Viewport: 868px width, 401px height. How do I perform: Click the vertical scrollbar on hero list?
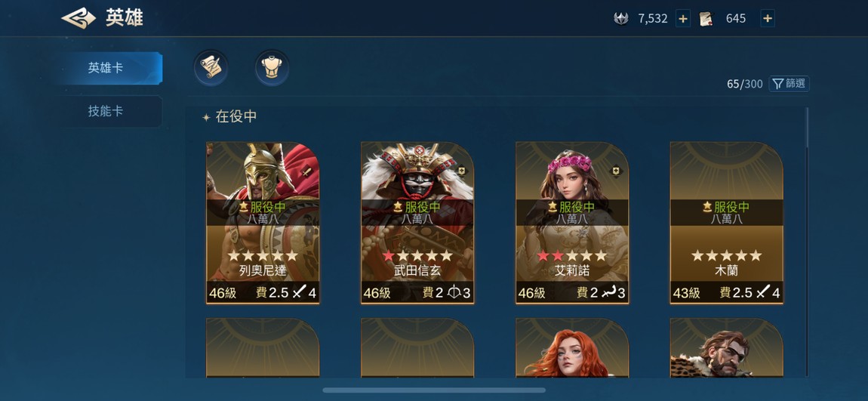click(807, 128)
